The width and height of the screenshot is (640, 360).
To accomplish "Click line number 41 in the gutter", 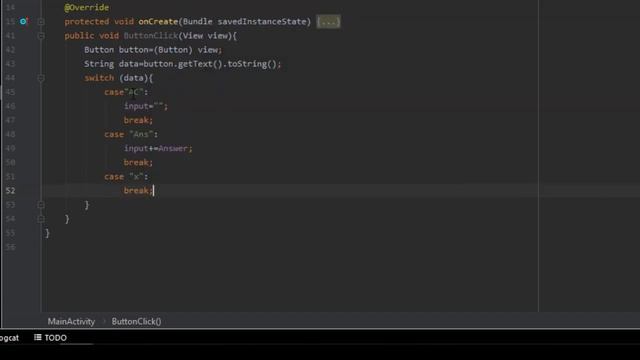I will 11,36.
